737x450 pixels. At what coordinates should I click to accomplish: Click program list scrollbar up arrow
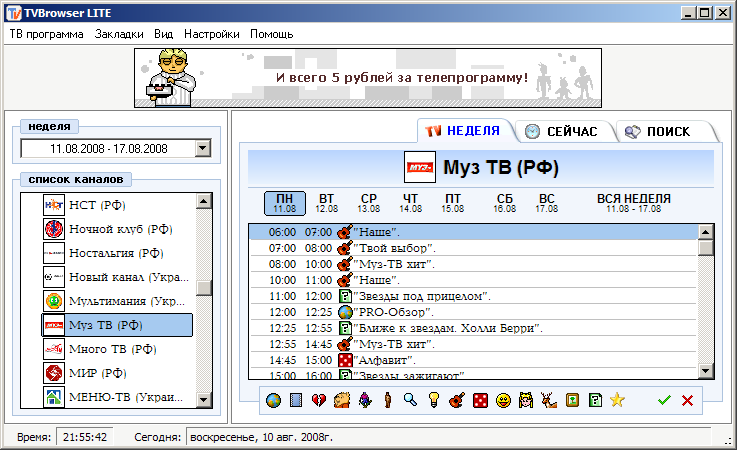706,232
